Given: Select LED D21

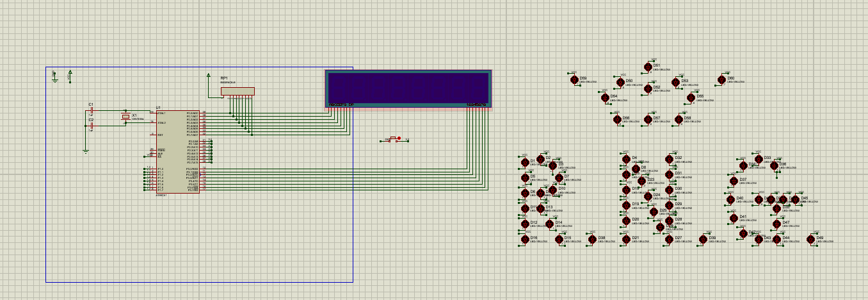Looking at the screenshot, I should click(x=626, y=239).
